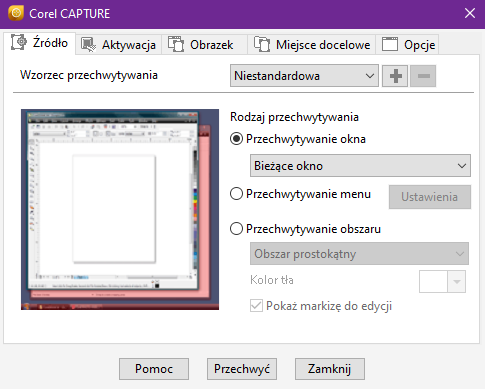
Task: Switch to the Obrazek tab
Action: point(204,45)
